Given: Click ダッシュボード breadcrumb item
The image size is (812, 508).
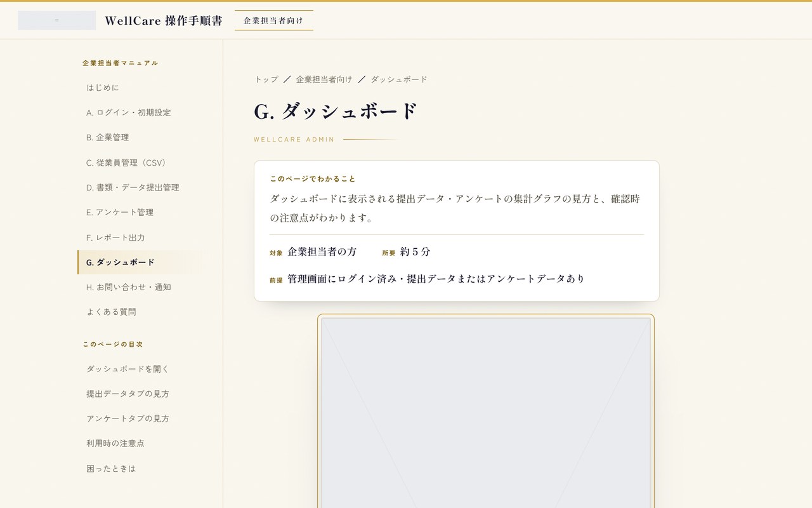Looking at the screenshot, I should [399, 79].
